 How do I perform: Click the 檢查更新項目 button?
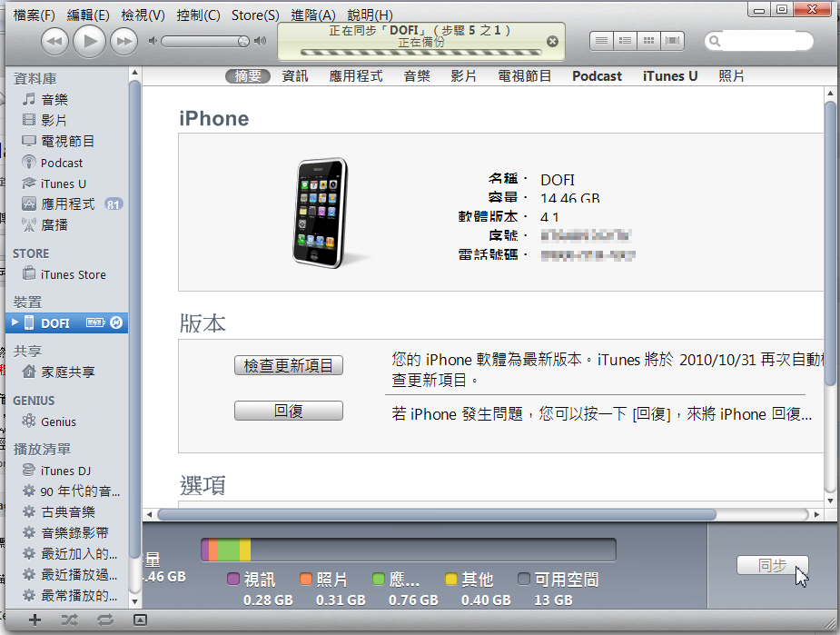pos(289,365)
